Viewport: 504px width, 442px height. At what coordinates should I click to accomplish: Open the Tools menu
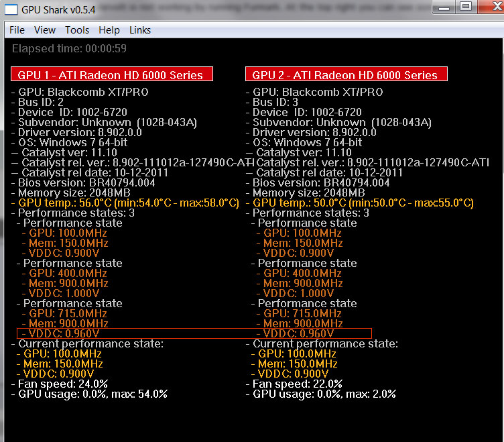pyautogui.click(x=77, y=30)
